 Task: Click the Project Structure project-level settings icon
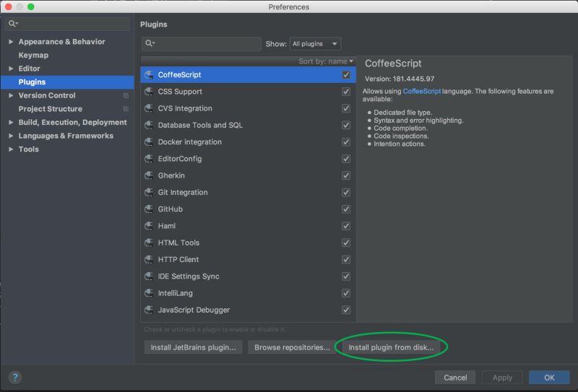[x=126, y=109]
